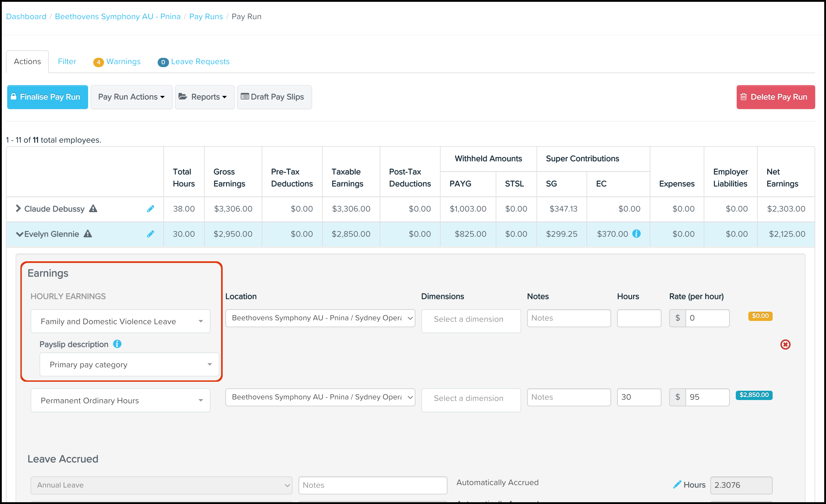
Task: Click the Hours field for Family Violence Leave
Action: pyautogui.click(x=639, y=318)
